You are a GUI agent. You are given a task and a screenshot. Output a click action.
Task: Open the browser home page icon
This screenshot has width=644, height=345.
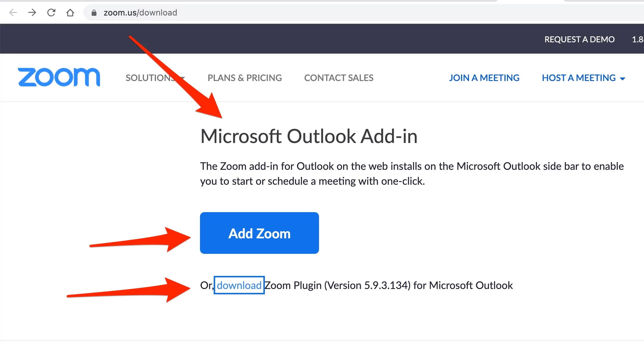tap(70, 13)
